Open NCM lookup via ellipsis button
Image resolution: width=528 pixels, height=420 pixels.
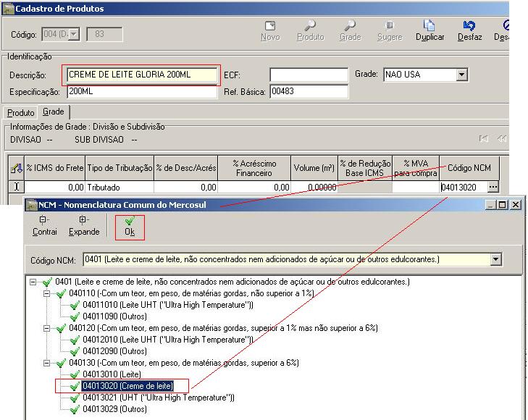tap(493, 187)
